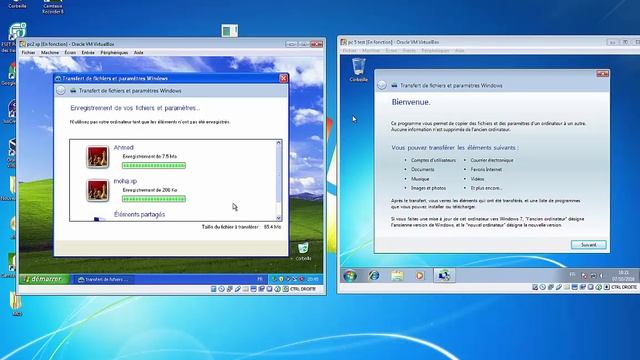The width and height of the screenshot is (640, 360).
Task: Click XP démarrer start button
Action: coord(44,279)
